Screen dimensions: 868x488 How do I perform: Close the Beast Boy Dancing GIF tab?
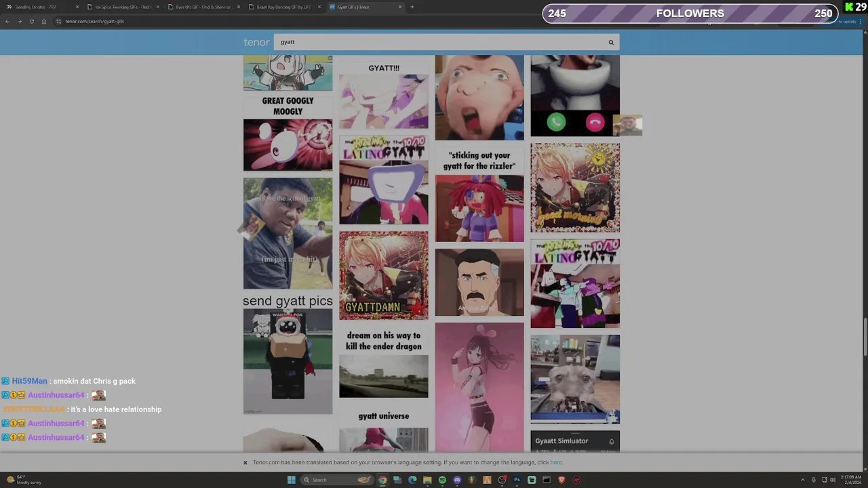point(319,7)
